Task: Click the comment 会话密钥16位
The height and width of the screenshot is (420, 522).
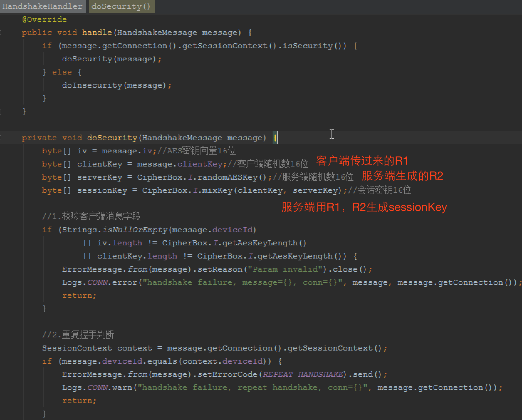Action: pos(379,190)
